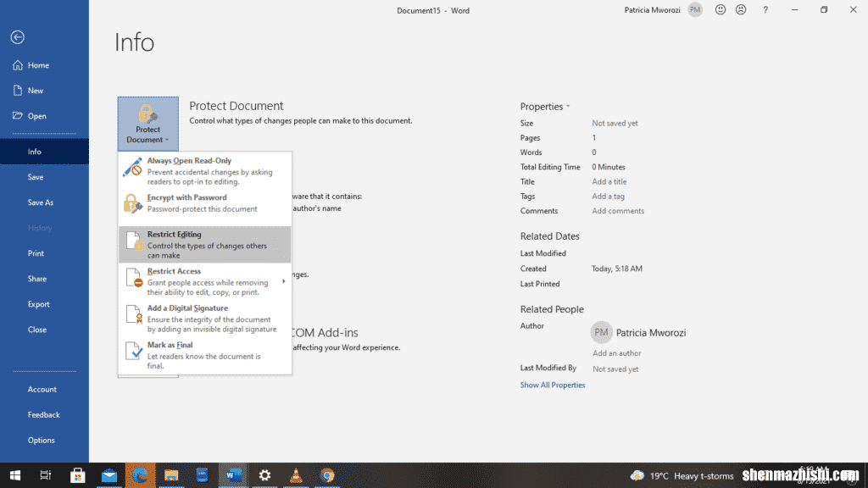Open the Account page
868x488 pixels.
pos(44,390)
